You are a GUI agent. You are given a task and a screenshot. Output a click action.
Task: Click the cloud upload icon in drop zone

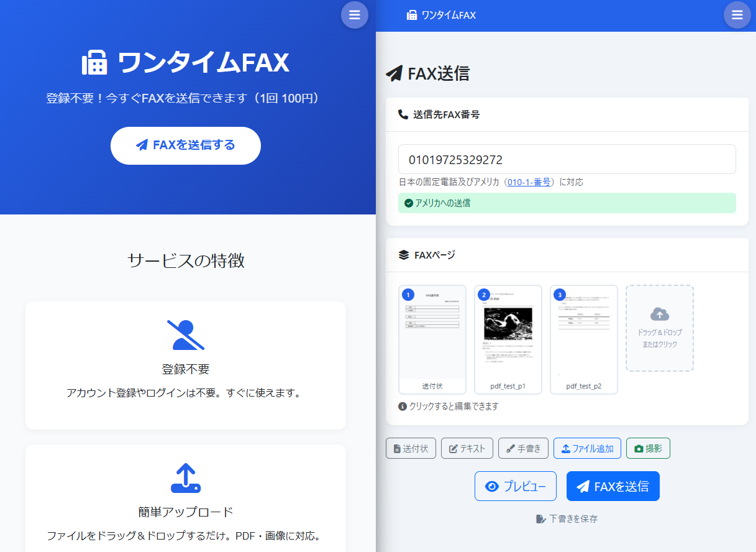click(x=659, y=314)
